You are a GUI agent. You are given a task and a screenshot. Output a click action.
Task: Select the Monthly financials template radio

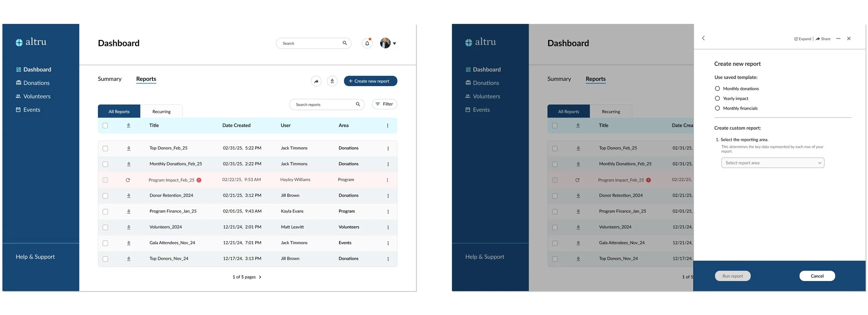coord(717,108)
